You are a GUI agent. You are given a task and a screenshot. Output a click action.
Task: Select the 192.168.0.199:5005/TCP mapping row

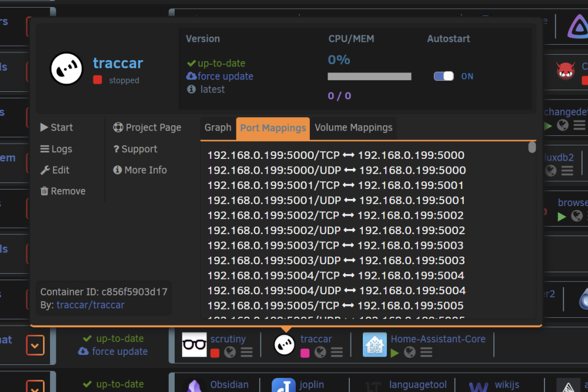[336, 305]
